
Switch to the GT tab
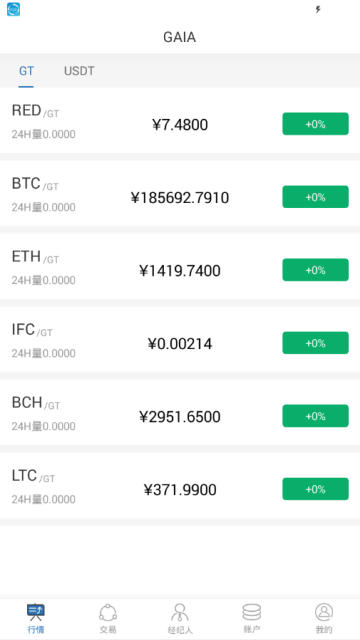click(26, 71)
